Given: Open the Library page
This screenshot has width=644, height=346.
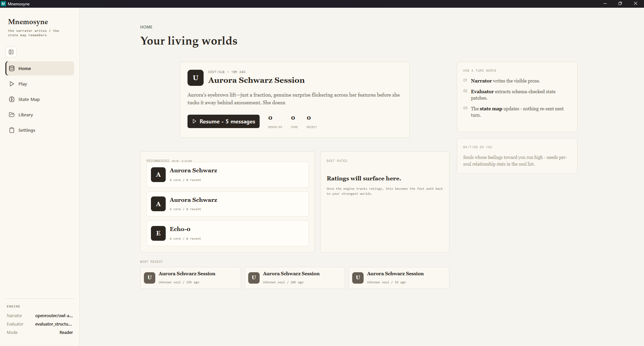Looking at the screenshot, I should click(40, 115).
